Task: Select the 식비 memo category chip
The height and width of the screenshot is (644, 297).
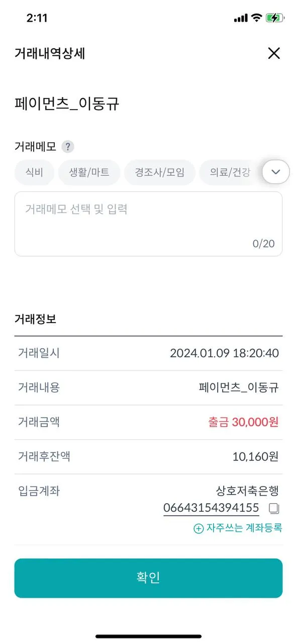Action: 34,173
